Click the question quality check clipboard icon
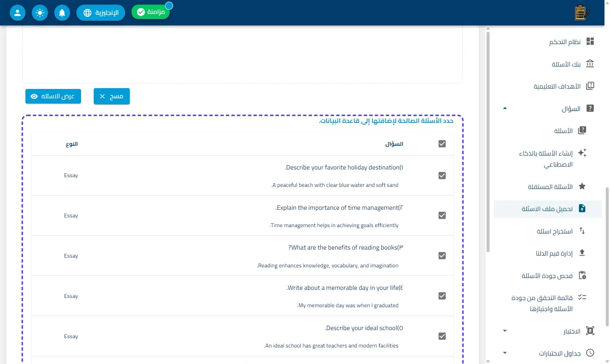610x364 pixels. tap(582, 275)
